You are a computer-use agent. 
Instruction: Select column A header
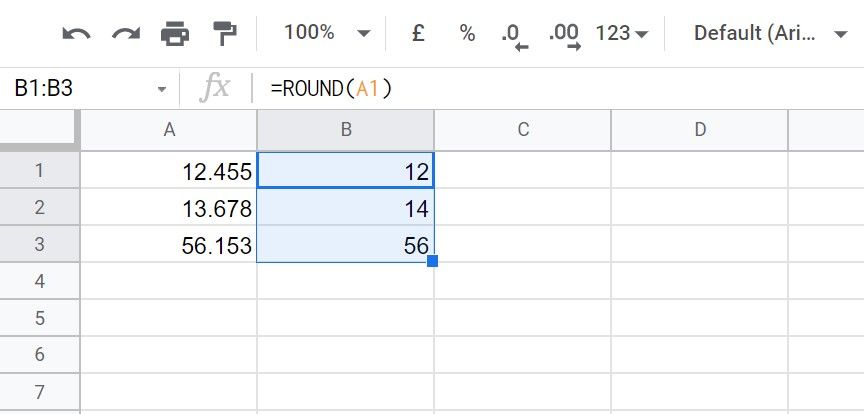click(x=169, y=130)
